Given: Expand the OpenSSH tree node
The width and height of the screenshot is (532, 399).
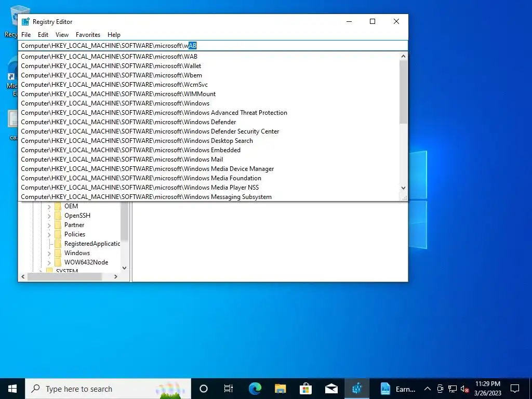Looking at the screenshot, I should (49, 216).
